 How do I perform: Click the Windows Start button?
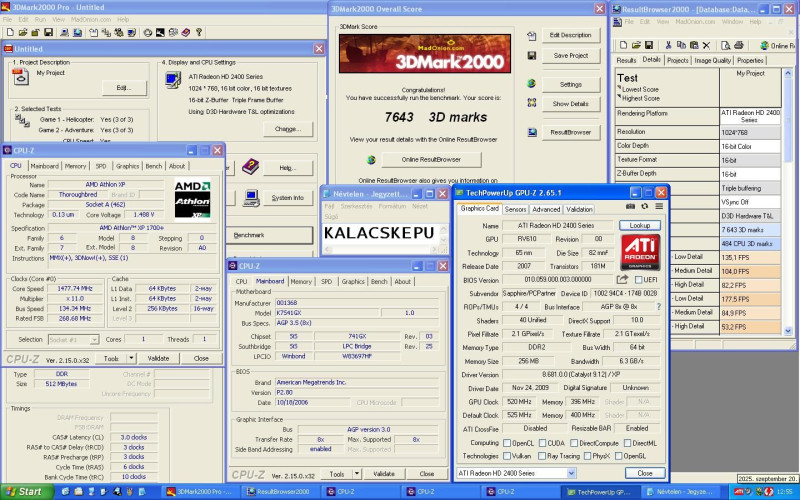pyautogui.click(x=27, y=492)
